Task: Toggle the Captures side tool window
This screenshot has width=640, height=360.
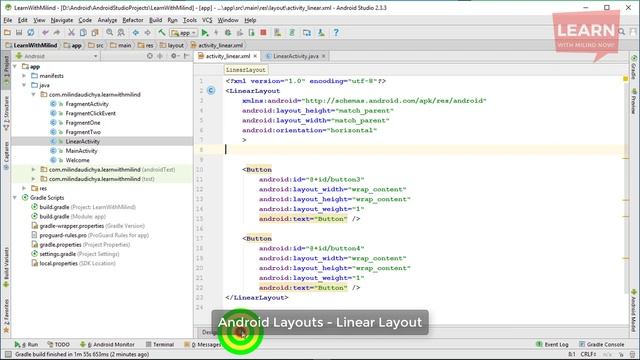Action: [x=6, y=155]
